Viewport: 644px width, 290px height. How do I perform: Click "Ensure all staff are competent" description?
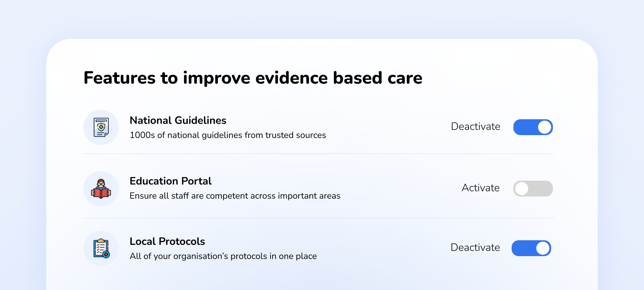click(235, 196)
